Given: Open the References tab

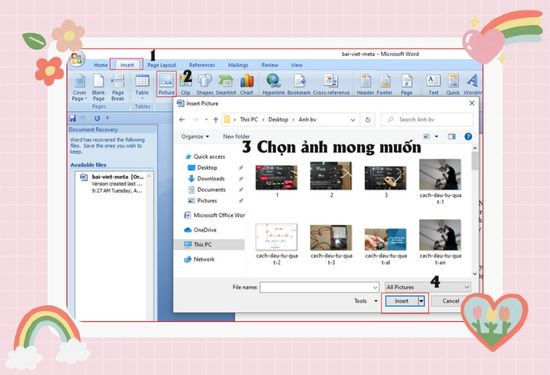Looking at the screenshot, I should tap(202, 65).
